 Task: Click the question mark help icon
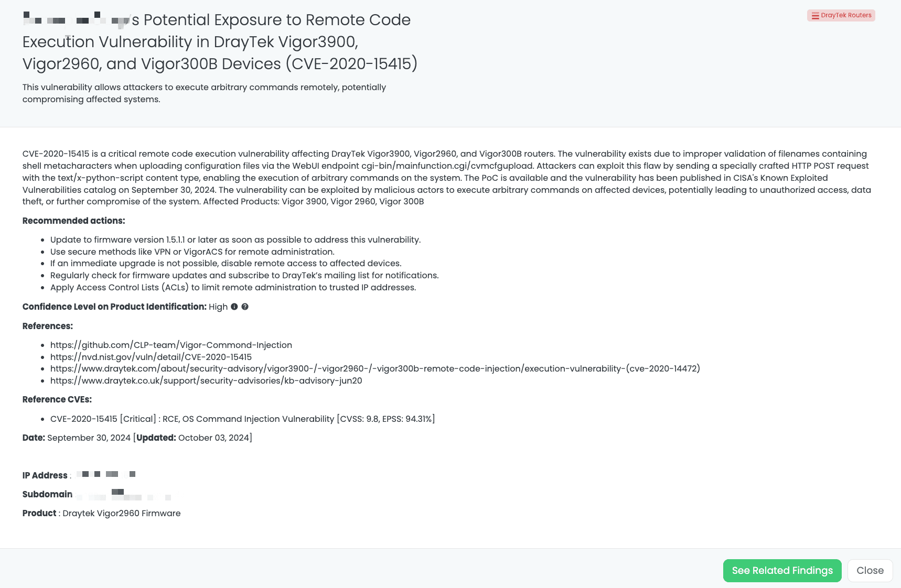[x=245, y=307]
